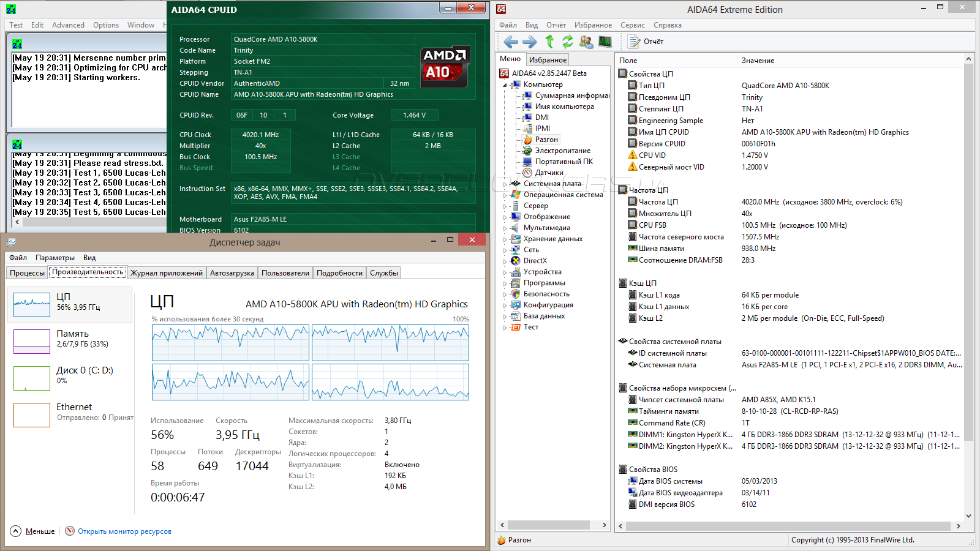980x551 pixels.
Task: Click the Forward arrow in AIDA64 toolbar
Action: tap(529, 42)
